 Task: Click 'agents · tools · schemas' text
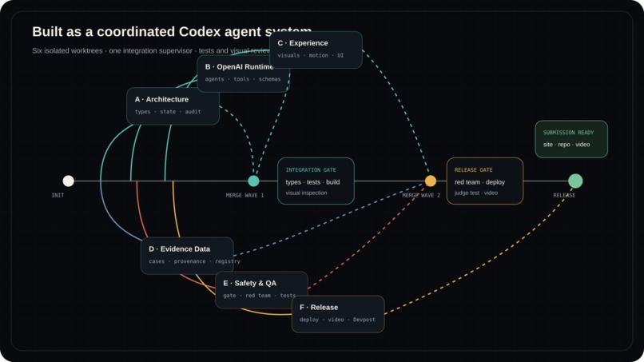point(243,79)
